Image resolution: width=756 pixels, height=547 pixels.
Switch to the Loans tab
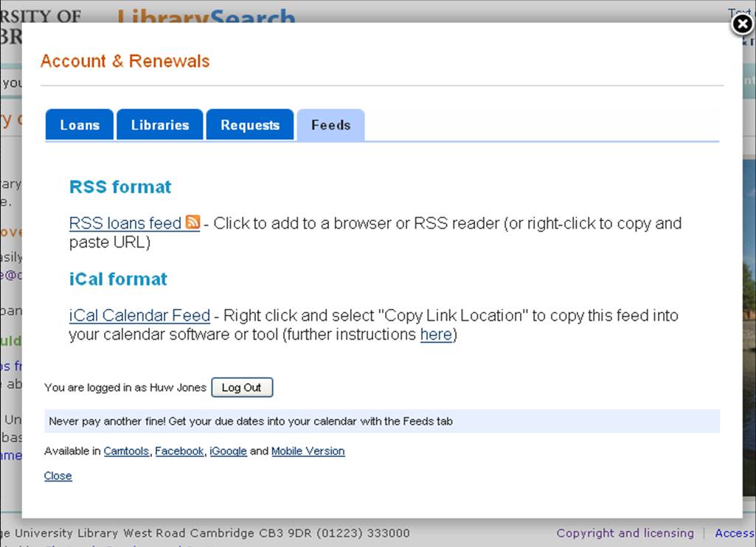click(x=79, y=125)
